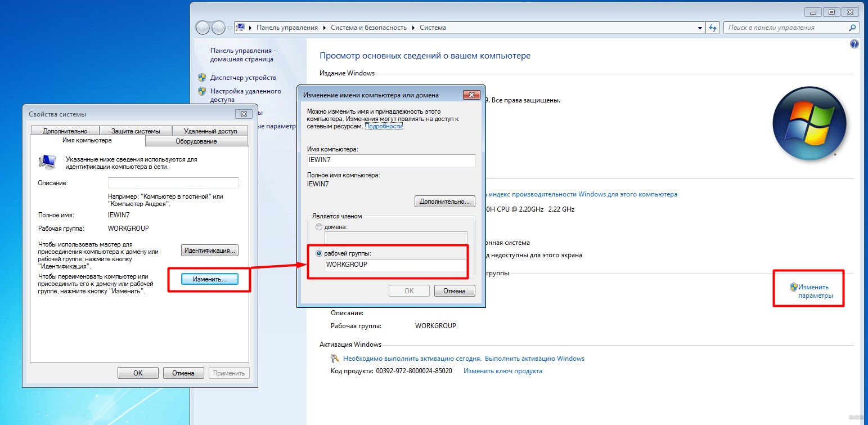The height and width of the screenshot is (425, 868).
Task: Click the Back navigation arrow in Explorer
Action: pos(203,28)
